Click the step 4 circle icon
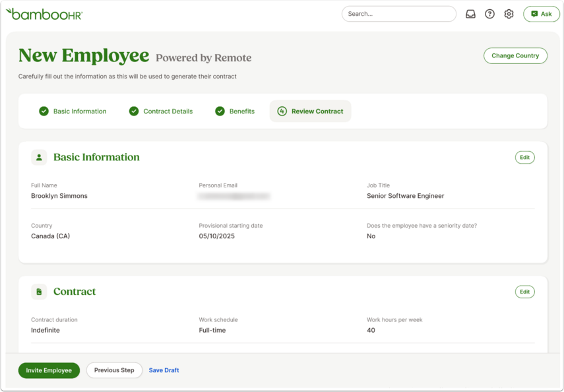This screenshot has height=392, width=564. [282, 112]
